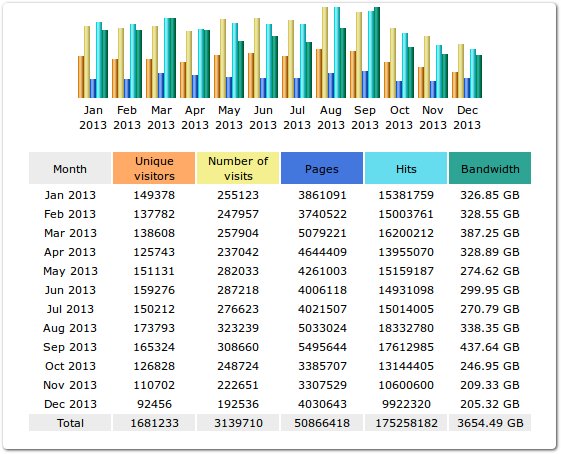Click bandwidth value 326.85 GB

pos(490,195)
